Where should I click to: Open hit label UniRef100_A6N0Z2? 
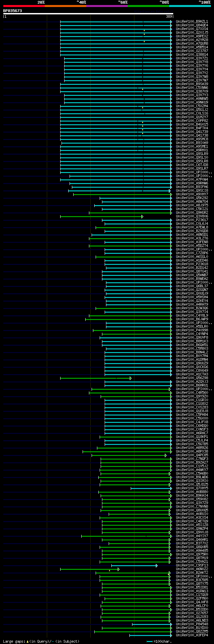pyautogui.click(x=192, y=569)
